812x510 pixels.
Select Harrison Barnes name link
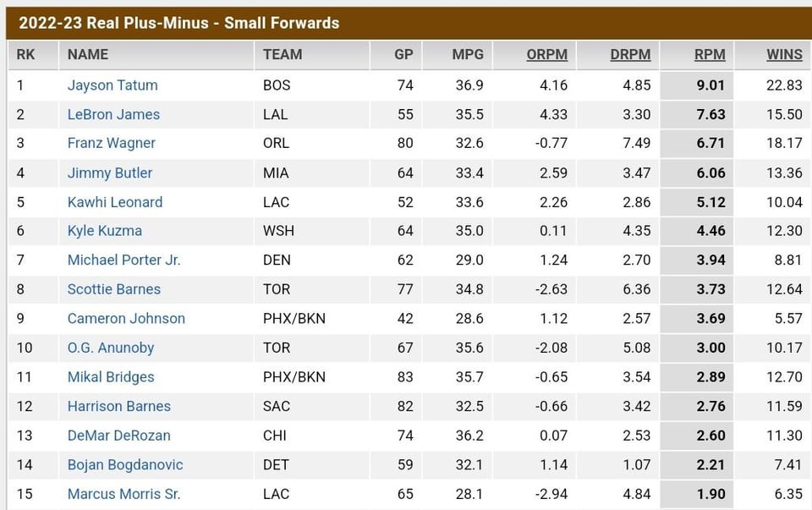click(x=119, y=406)
